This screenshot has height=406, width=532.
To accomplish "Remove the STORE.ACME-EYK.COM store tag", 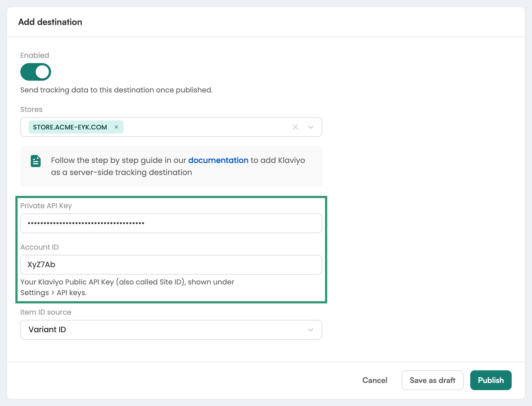I will tap(116, 127).
